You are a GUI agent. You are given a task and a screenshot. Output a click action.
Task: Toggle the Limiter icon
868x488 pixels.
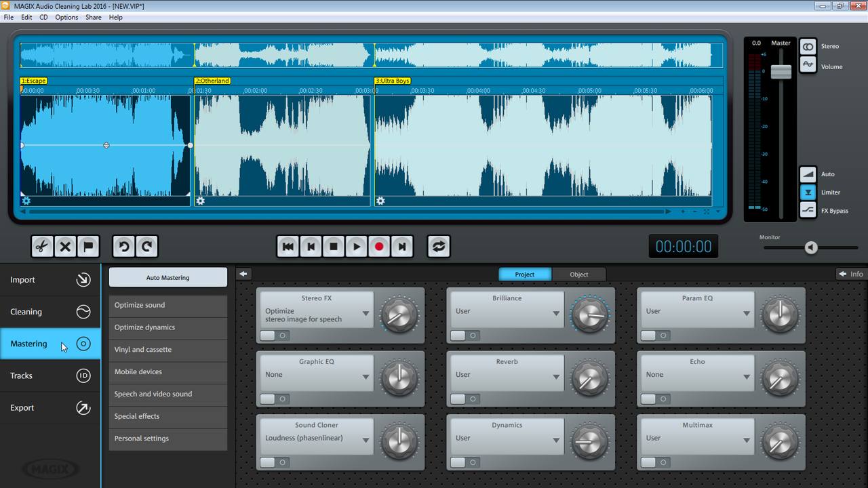point(808,192)
